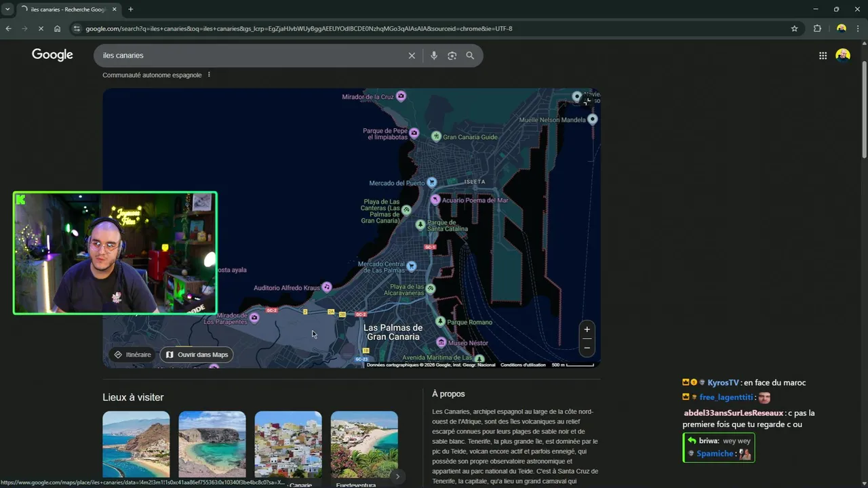Click the Lieux à visiter heading

click(133, 397)
